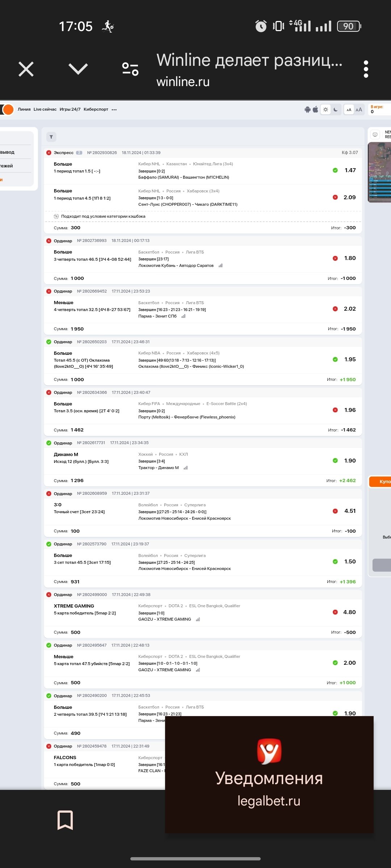This screenshot has width=391, height=868.
Task: Click the video stream icon in right panel
Action: tap(375, 135)
